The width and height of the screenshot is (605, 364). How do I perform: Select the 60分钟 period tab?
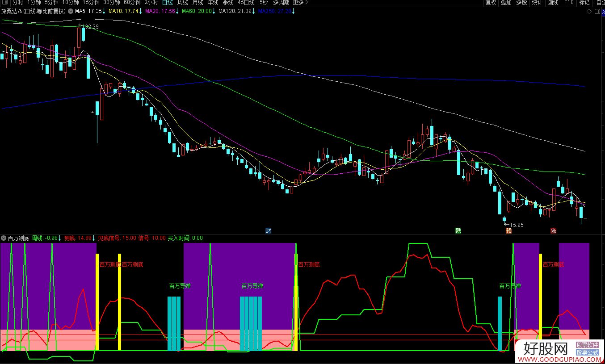132,3
